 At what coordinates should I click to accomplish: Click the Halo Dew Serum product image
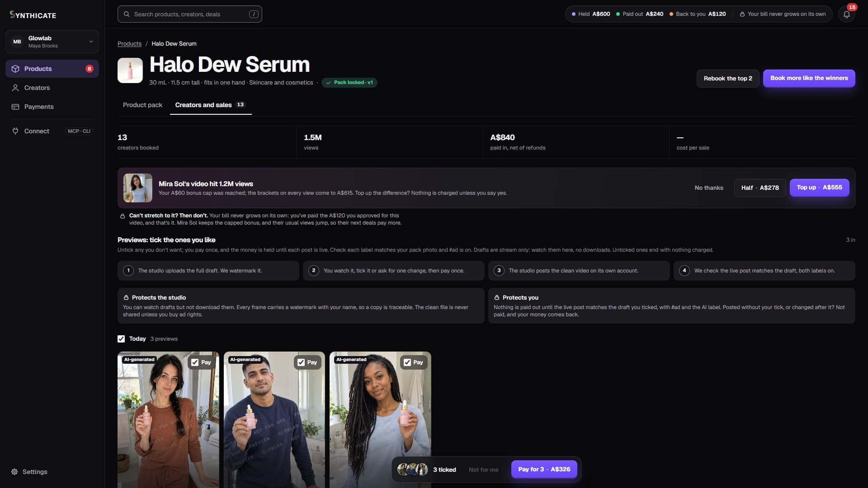(130, 70)
